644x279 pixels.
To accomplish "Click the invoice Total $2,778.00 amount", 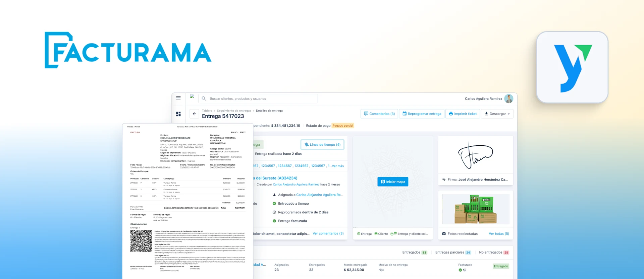I will tap(240, 208).
